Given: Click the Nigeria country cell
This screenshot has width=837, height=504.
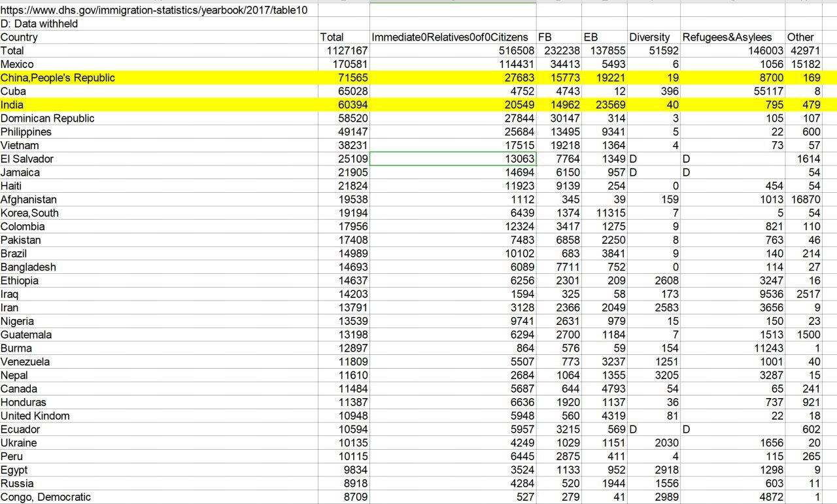Looking at the screenshot, I should (159, 321).
